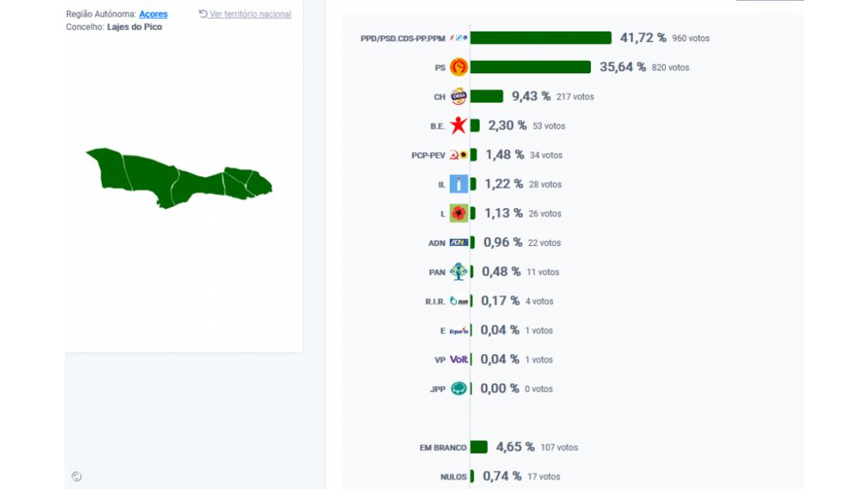Click the CH (Chega) party logo
868x489 pixels.
pos(458,97)
